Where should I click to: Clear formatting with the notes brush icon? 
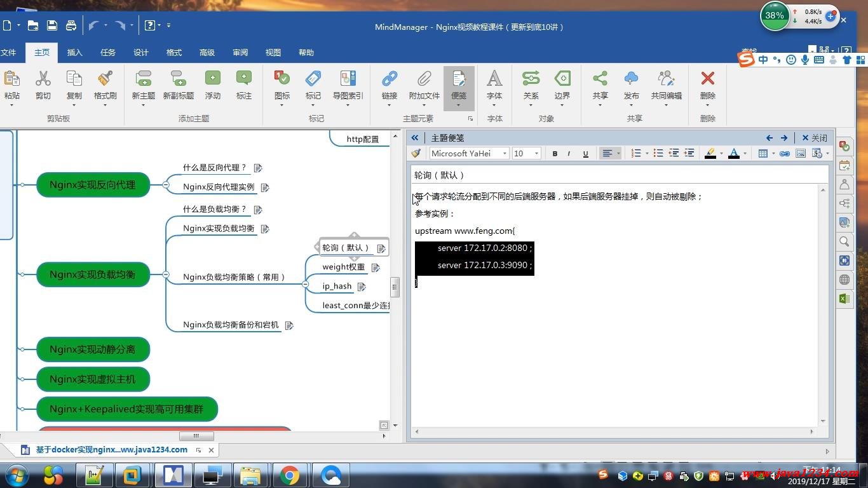click(x=416, y=153)
